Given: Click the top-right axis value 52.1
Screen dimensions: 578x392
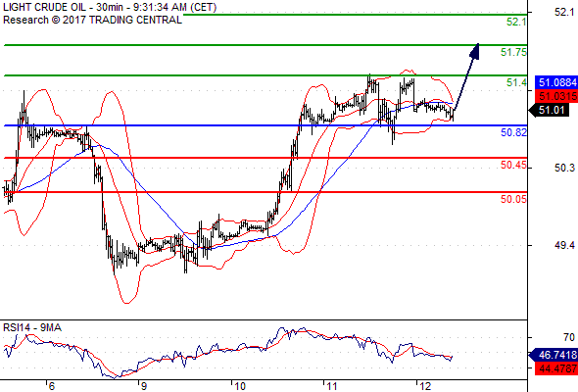Looking at the screenshot, I should point(564,12).
